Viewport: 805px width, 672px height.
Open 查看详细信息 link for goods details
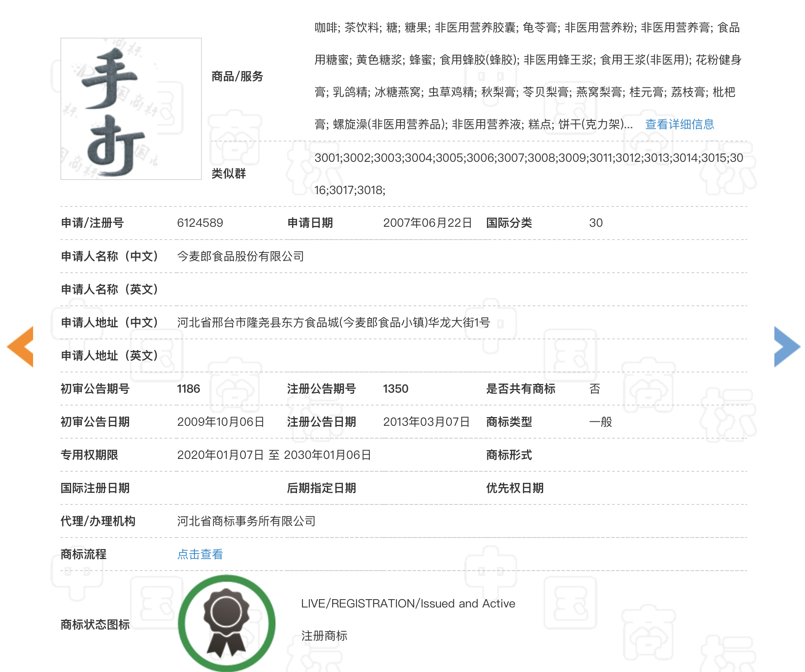pyautogui.click(x=679, y=124)
